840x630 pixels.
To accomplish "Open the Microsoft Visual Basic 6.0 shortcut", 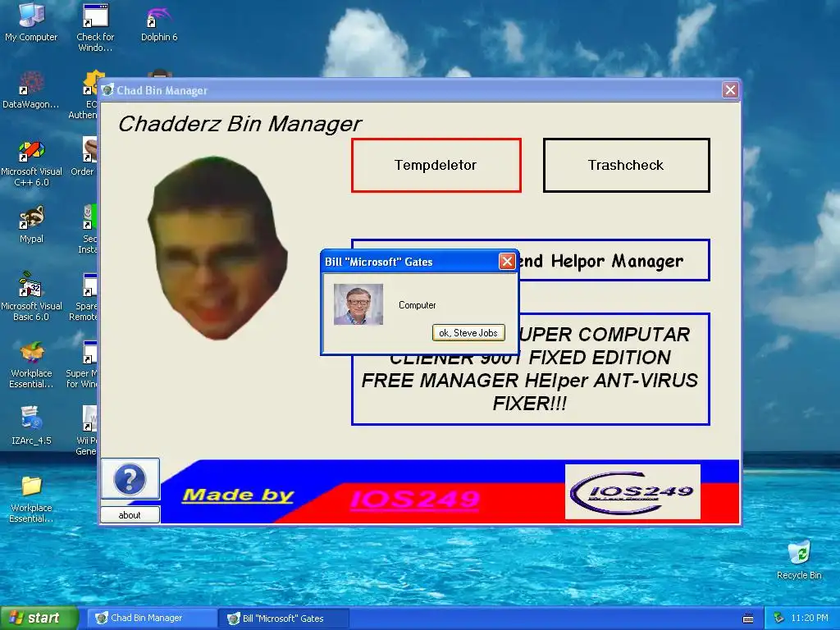I will point(31,297).
